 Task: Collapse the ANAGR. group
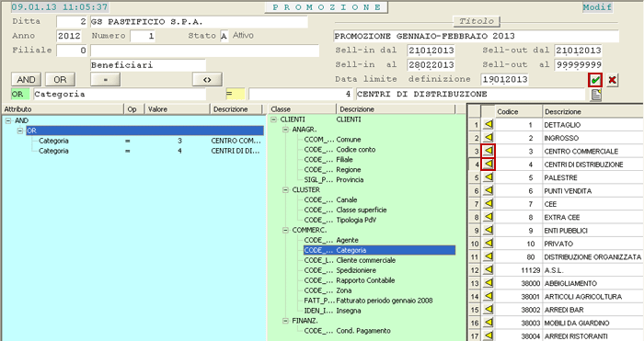[x=285, y=130]
